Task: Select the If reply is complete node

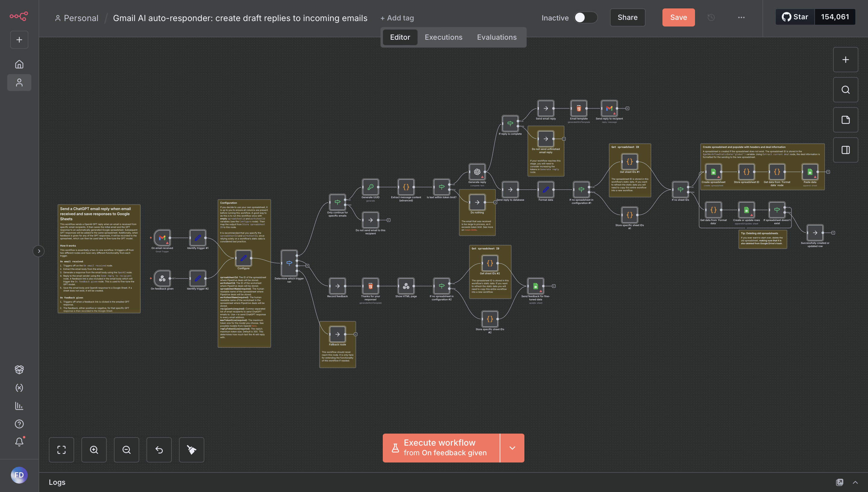Action: tap(510, 124)
